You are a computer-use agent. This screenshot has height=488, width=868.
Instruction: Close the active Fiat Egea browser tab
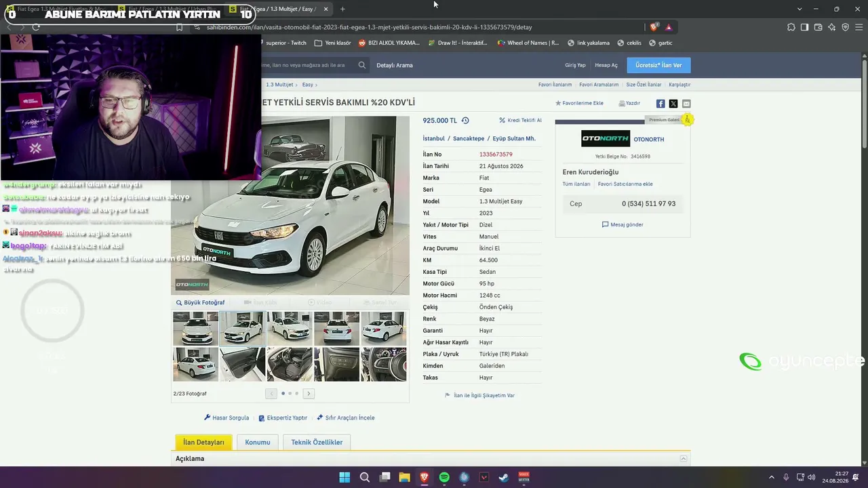pos(325,9)
